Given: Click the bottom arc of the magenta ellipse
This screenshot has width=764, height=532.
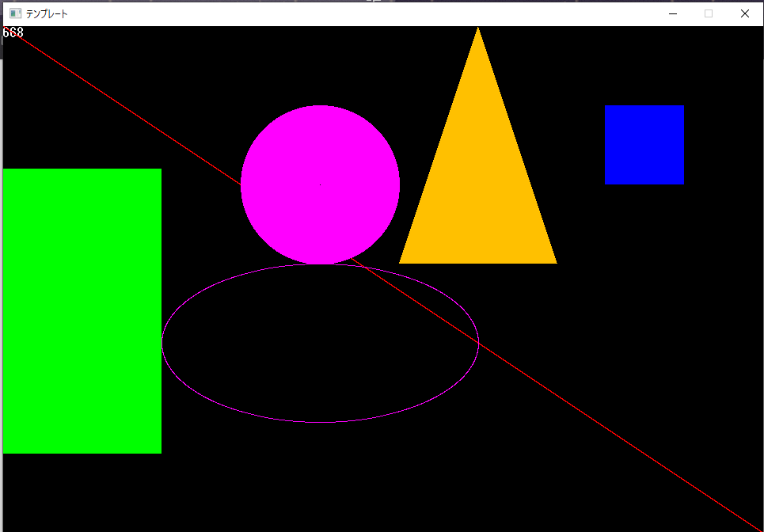Looking at the screenshot, I should tap(321, 421).
